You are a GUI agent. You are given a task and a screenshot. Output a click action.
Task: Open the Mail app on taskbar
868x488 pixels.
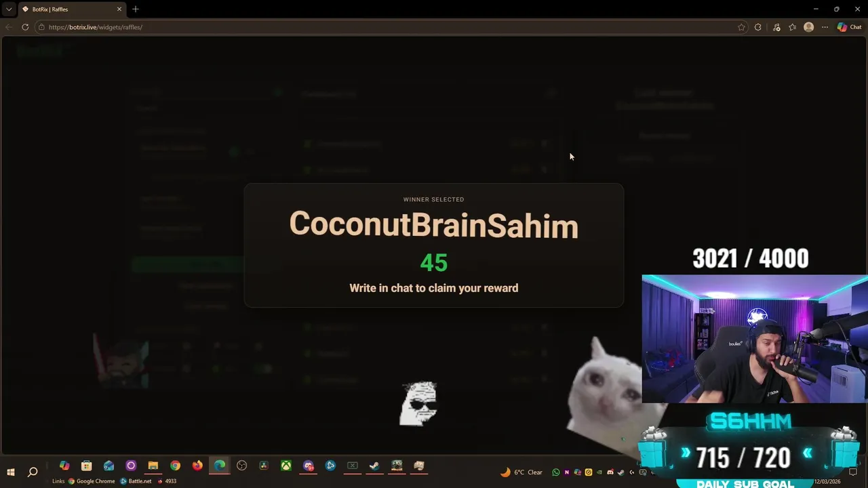pos(108,466)
